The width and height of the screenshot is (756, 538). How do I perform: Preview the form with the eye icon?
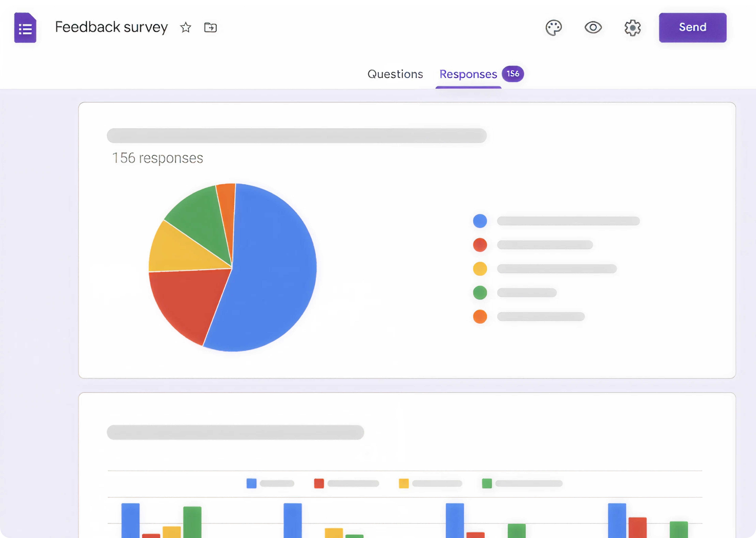pyautogui.click(x=593, y=27)
